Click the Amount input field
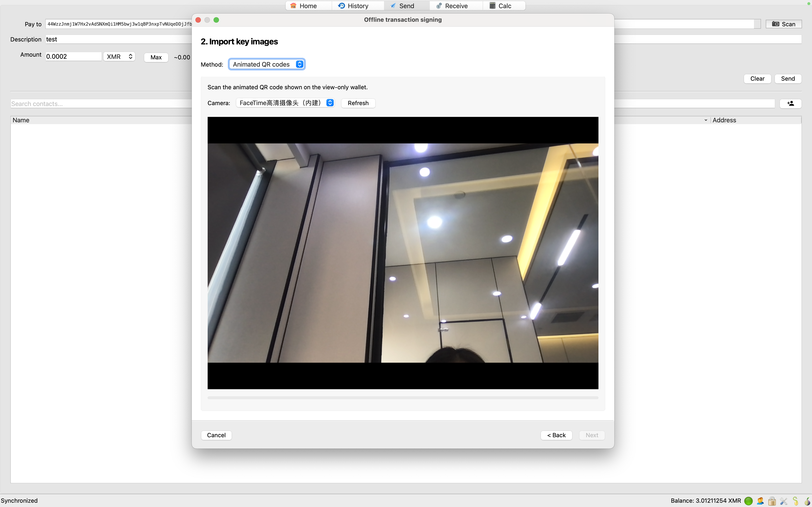Image resolution: width=812 pixels, height=507 pixels. [73, 57]
